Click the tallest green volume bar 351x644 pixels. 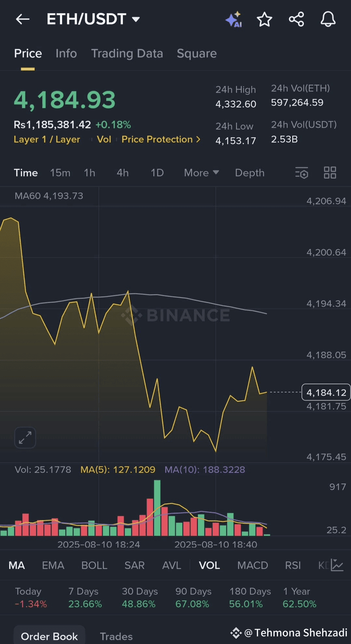(x=157, y=508)
